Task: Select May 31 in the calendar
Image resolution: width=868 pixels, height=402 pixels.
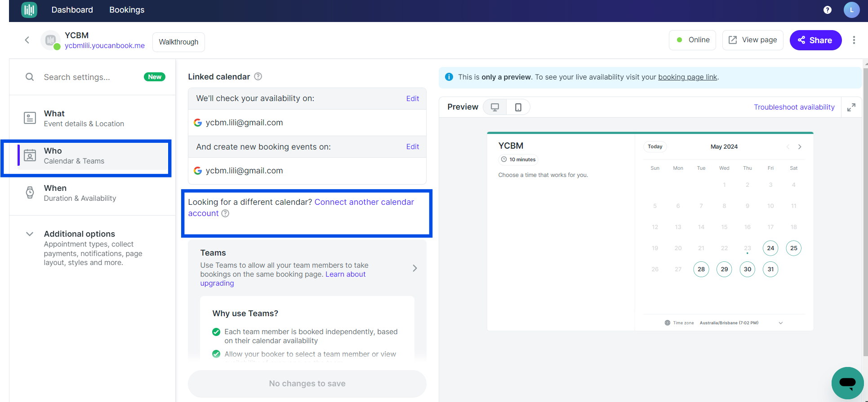Action: (770, 269)
